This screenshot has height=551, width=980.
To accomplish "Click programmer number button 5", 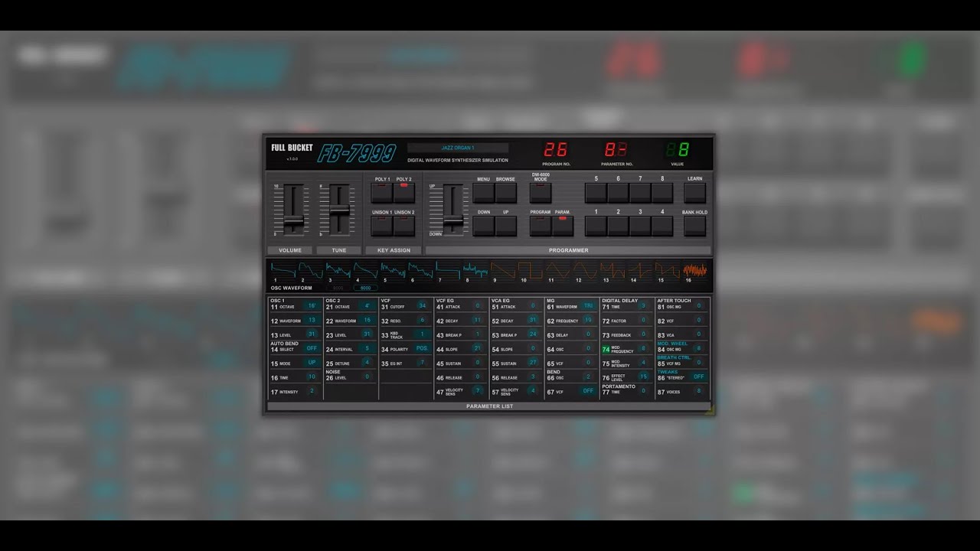I will pyautogui.click(x=596, y=192).
